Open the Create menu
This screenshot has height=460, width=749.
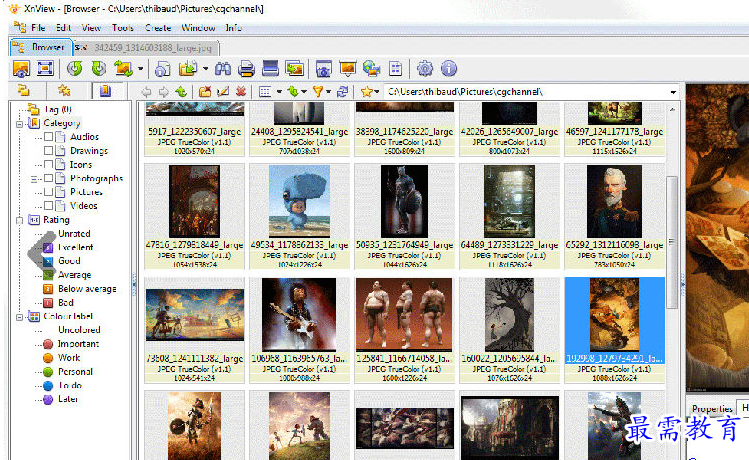pyautogui.click(x=158, y=28)
